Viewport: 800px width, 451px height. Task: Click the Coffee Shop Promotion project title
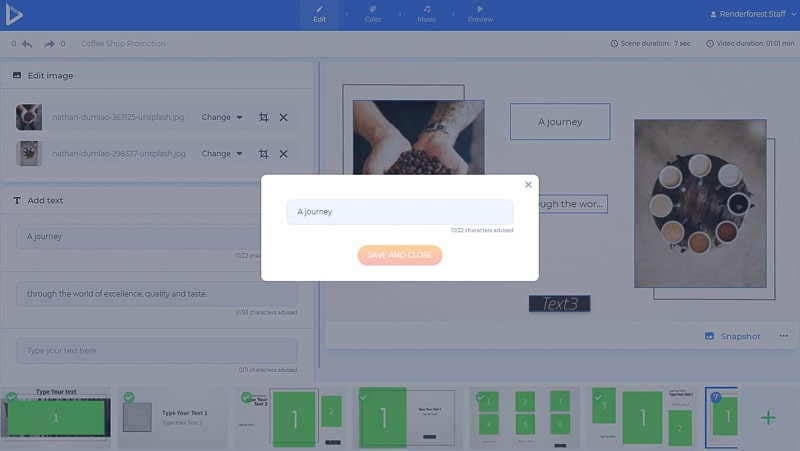(x=123, y=44)
